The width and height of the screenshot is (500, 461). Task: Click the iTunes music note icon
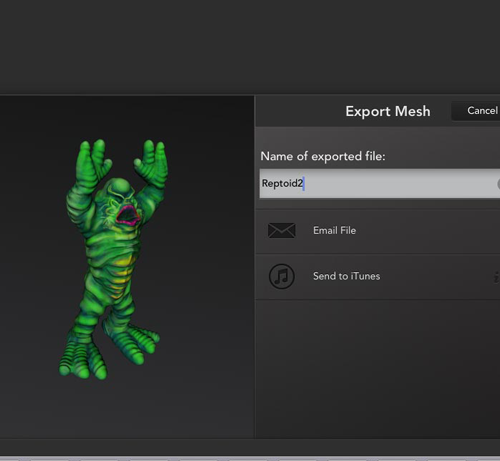coord(282,276)
